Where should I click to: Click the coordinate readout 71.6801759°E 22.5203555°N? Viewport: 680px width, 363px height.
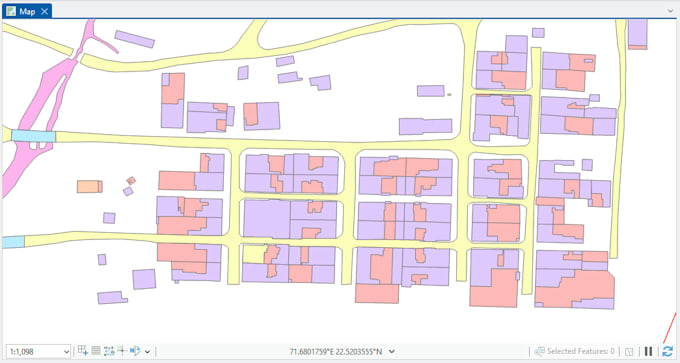(336, 351)
